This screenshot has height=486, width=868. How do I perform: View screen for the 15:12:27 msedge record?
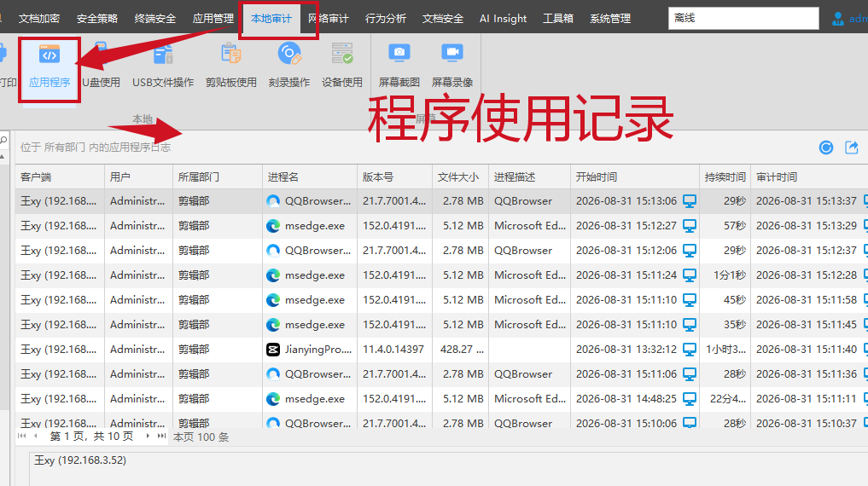pyautogui.click(x=690, y=226)
